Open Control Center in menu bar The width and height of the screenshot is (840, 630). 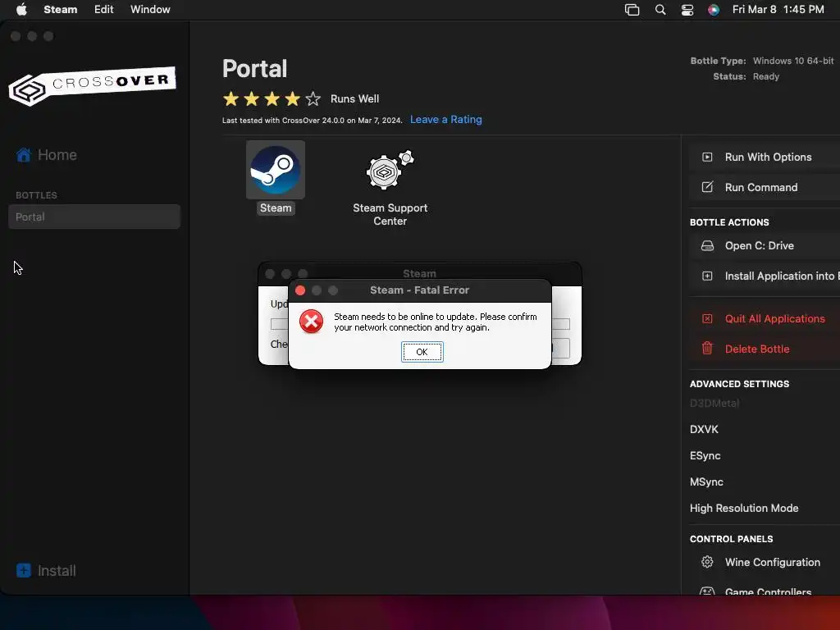pyautogui.click(x=687, y=10)
